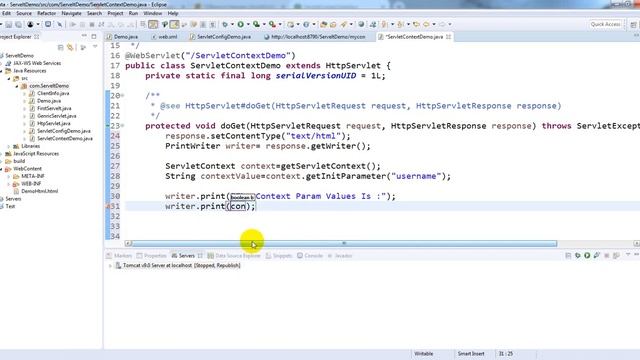Open the Window menu

pyautogui.click(x=153, y=13)
